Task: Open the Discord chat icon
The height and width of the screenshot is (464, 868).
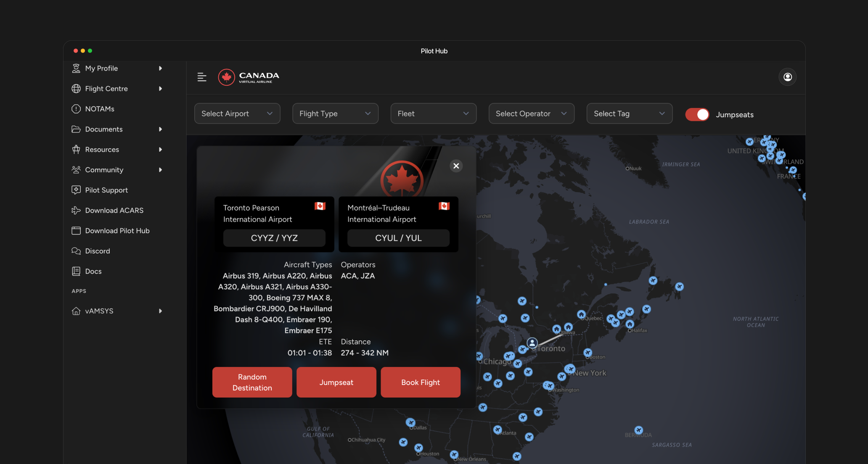Action: pos(76,251)
